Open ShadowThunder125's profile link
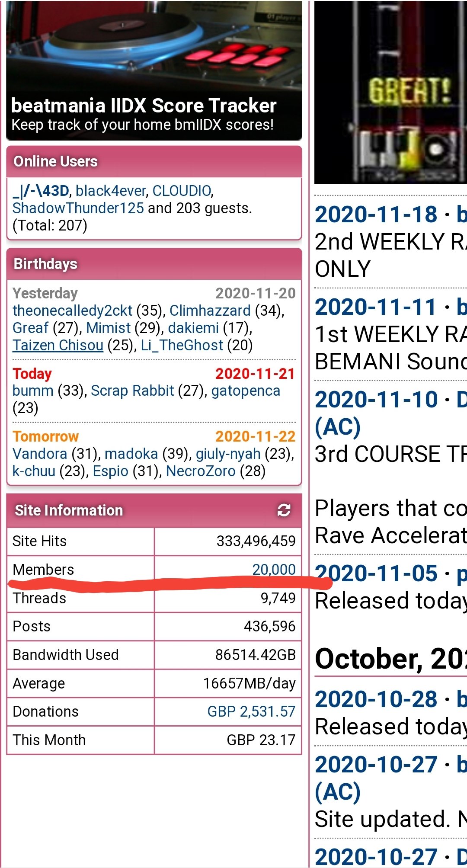The width and height of the screenshot is (467, 868). 78,208
